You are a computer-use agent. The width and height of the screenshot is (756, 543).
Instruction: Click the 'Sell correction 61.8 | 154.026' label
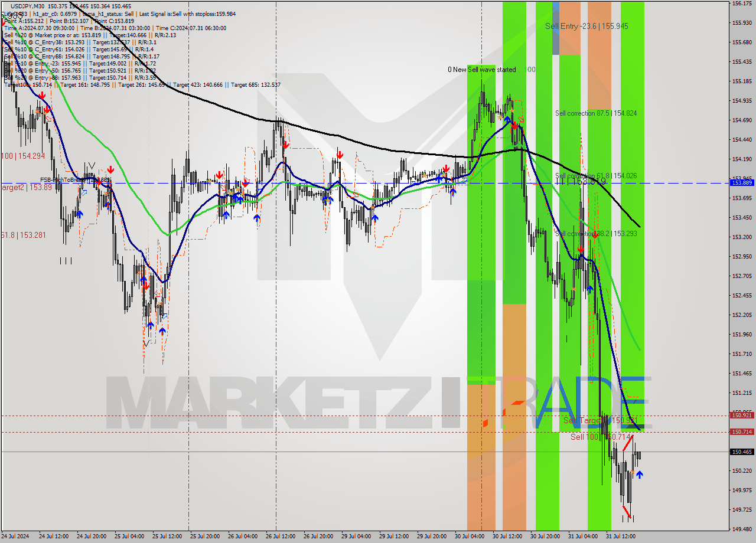(x=596, y=176)
